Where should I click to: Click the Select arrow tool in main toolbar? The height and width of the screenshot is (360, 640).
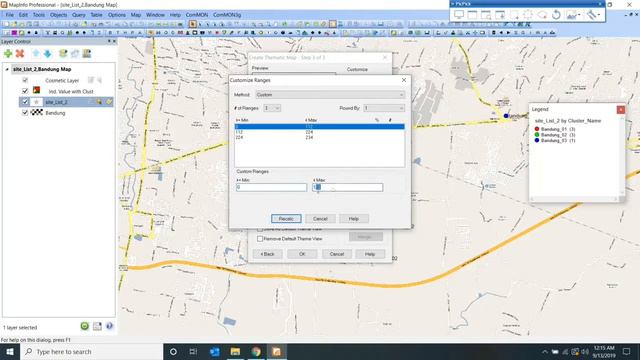pos(193,24)
